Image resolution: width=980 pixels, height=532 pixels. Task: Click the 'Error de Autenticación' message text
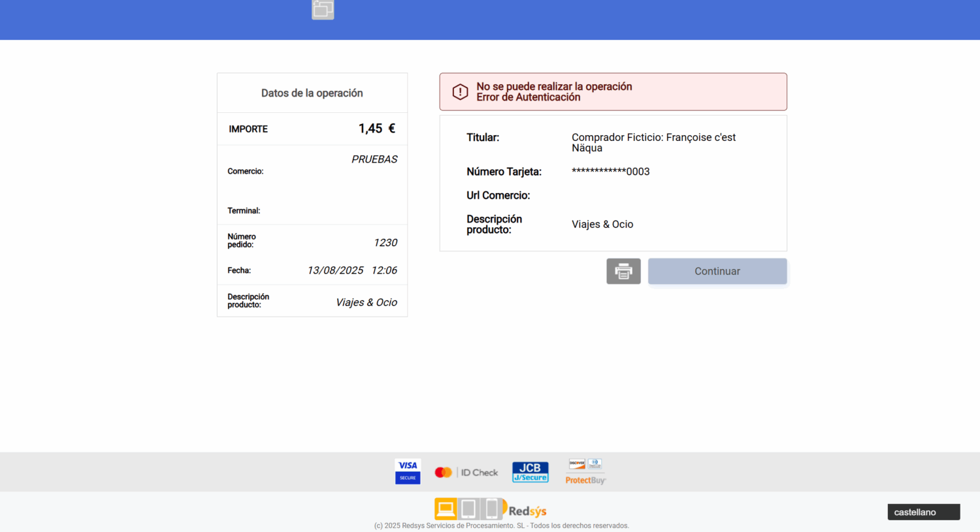point(528,97)
